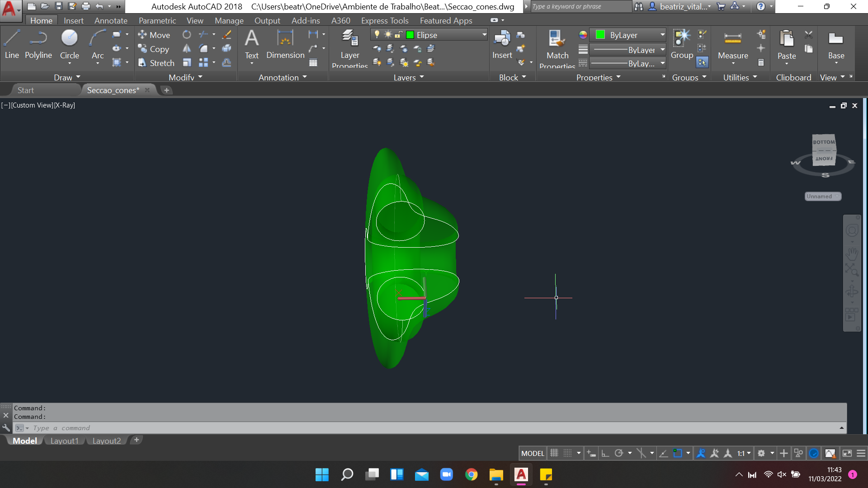Image resolution: width=868 pixels, height=488 pixels.
Task: Open Unnamed UCS dropdown under ViewCube
Action: pos(823,196)
